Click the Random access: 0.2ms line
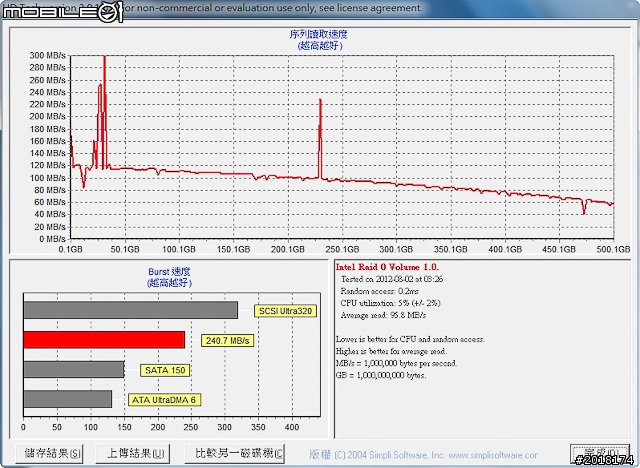Viewport: 640px width, 468px height. click(x=379, y=291)
